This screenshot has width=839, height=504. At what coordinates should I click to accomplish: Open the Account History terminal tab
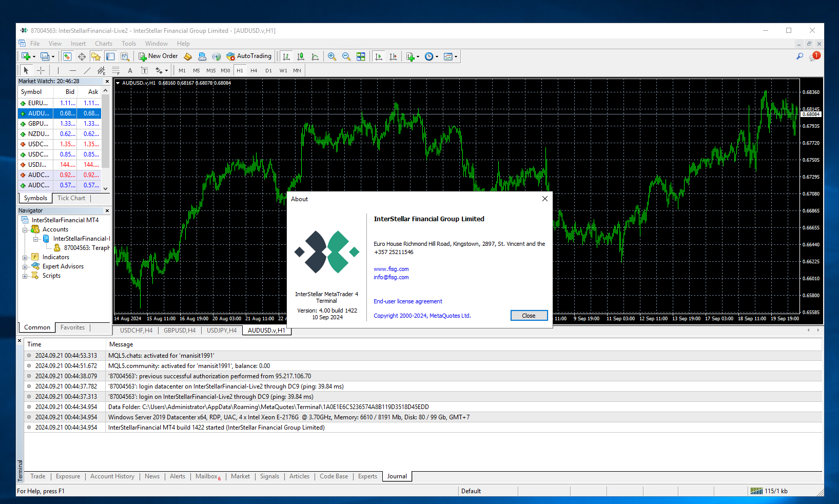click(112, 476)
